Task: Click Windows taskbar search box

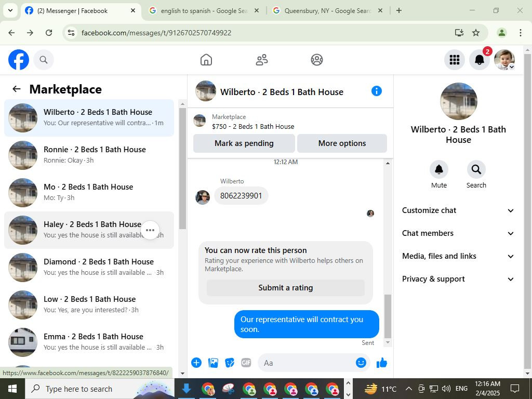Action: click(100, 389)
